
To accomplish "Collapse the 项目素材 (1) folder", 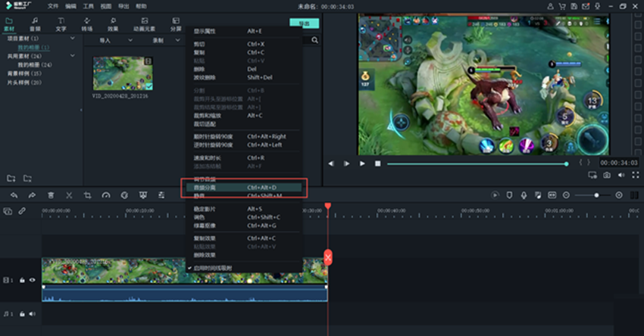I will [x=73, y=38].
